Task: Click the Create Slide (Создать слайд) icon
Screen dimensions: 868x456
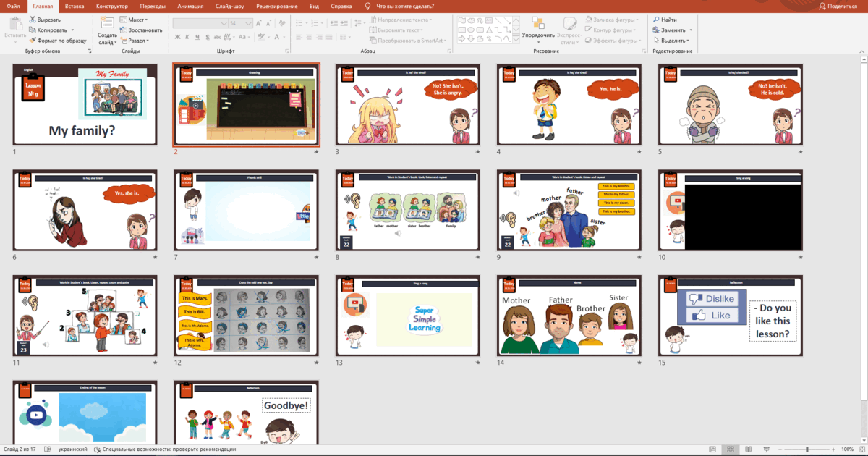Action: click(107, 22)
